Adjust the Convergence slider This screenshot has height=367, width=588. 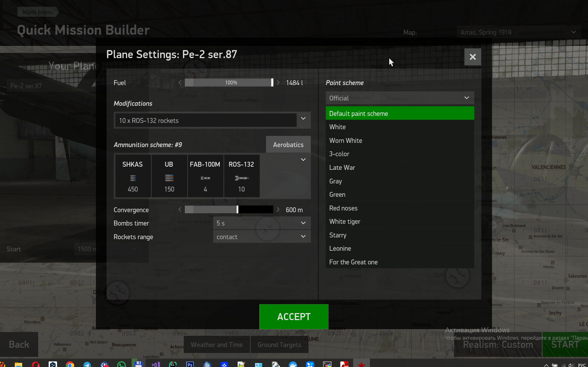229,209
